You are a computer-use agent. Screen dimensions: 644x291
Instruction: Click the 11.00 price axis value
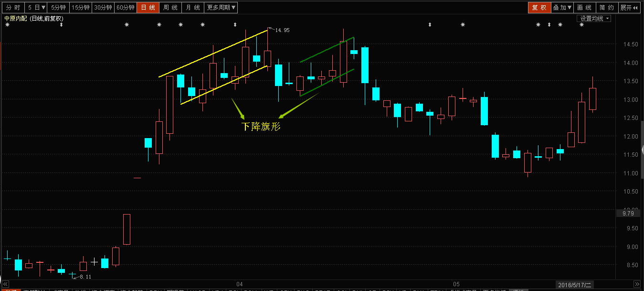pyautogui.click(x=630, y=173)
